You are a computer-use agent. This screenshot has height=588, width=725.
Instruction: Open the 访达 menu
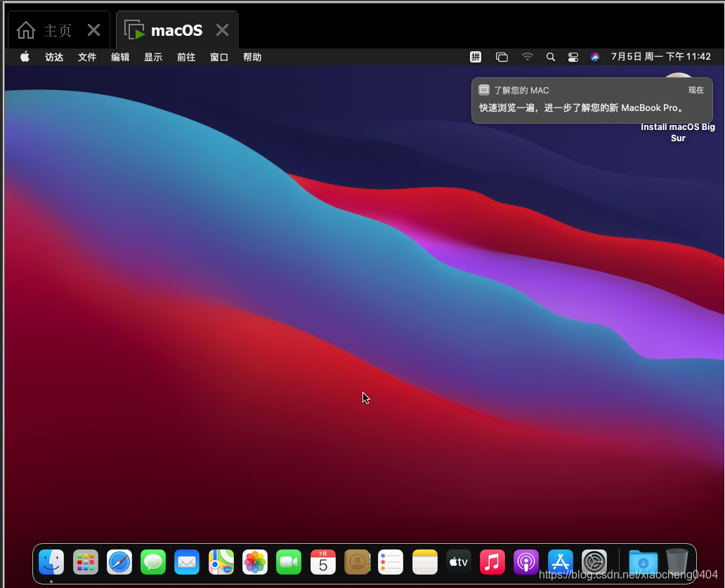(54, 57)
